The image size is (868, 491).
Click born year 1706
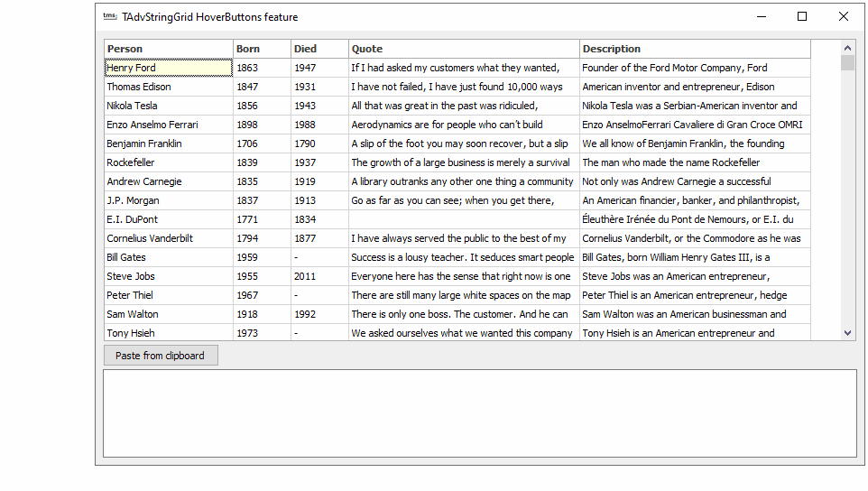click(x=262, y=144)
